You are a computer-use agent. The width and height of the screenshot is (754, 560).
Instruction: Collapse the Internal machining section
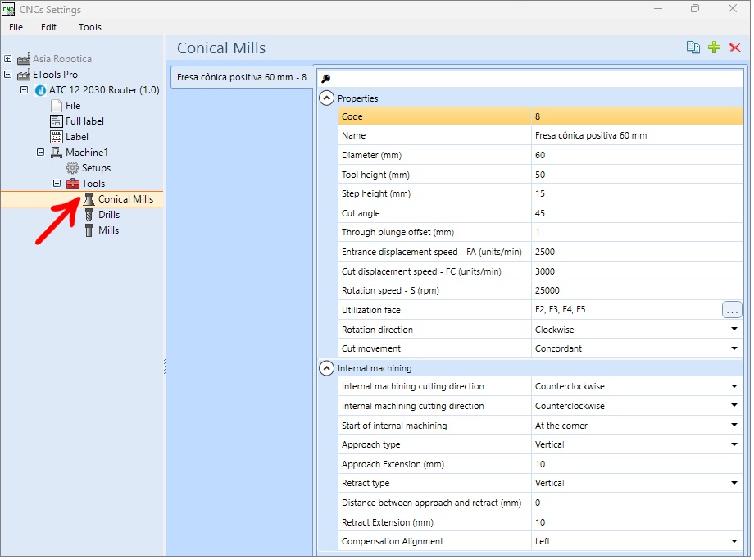click(x=328, y=370)
